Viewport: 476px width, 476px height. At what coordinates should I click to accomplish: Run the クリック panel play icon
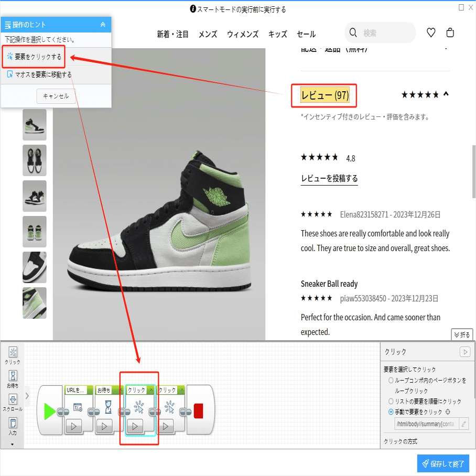click(x=465, y=352)
